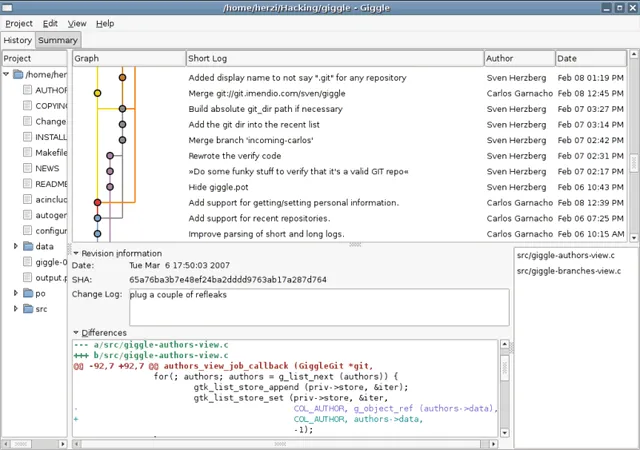This screenshot has height=450, width=640.
Task: Click inside the Change Log text box
Action: (317, 305)
